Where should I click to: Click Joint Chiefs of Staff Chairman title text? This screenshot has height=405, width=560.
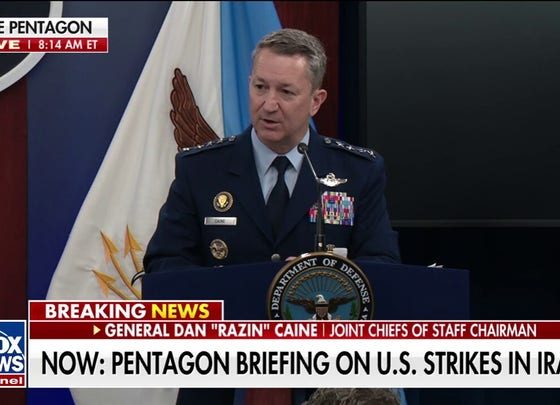pyautogui.click(x=433, y=330)
